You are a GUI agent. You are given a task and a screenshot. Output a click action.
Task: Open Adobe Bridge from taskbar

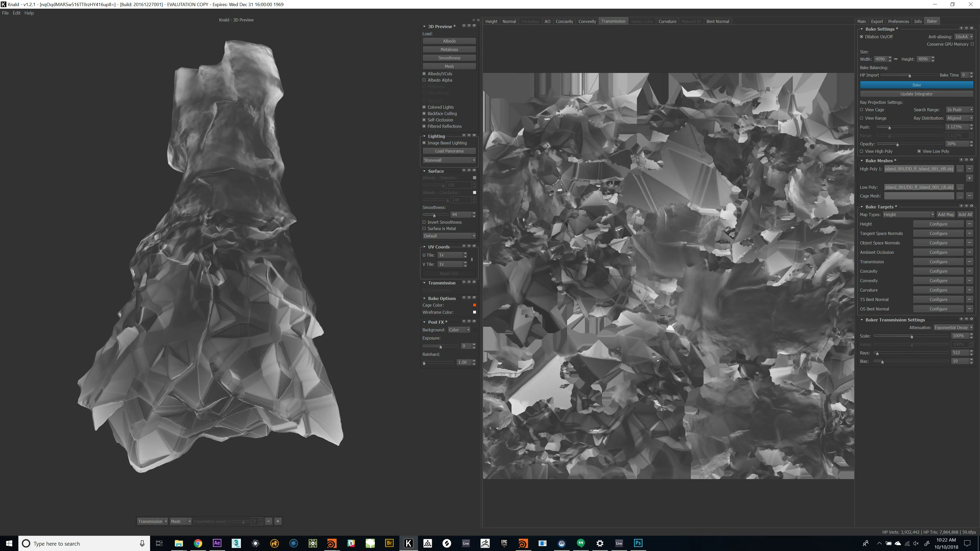pos(389,543)
